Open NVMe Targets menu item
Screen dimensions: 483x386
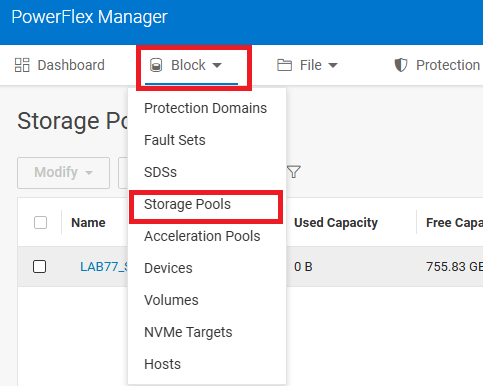coord(188,332)
